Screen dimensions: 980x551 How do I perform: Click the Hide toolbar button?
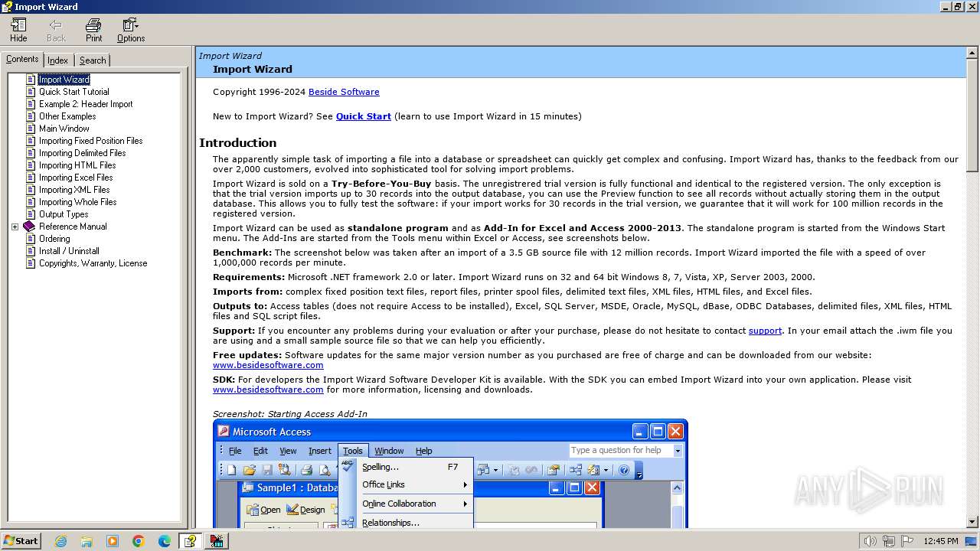tap(18, 30)
